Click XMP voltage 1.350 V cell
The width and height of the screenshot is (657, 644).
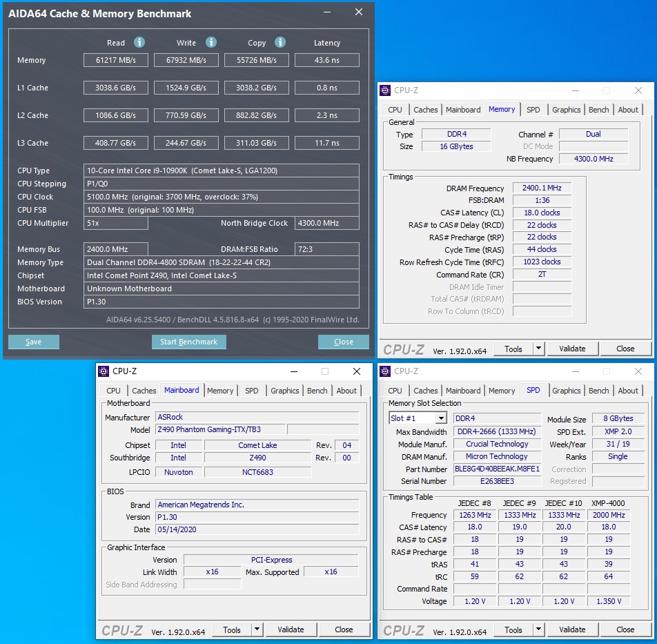(x=609, y=601)
